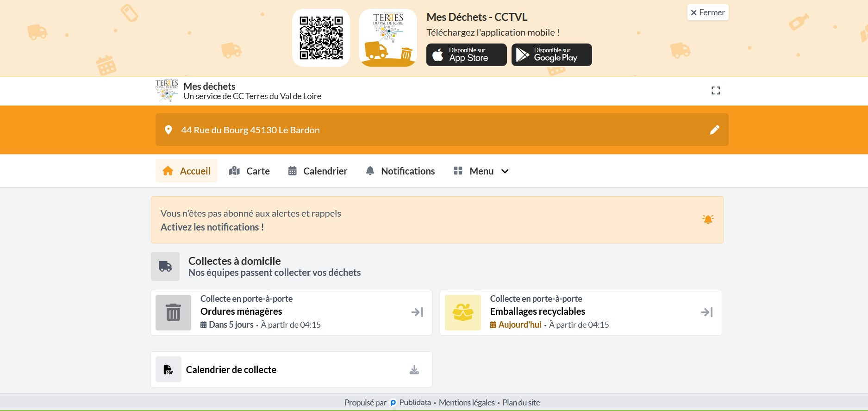This screenshot has width=868, height=411.
Task: Close the mobile app banner with Fermer
Action: coord(707,12)
